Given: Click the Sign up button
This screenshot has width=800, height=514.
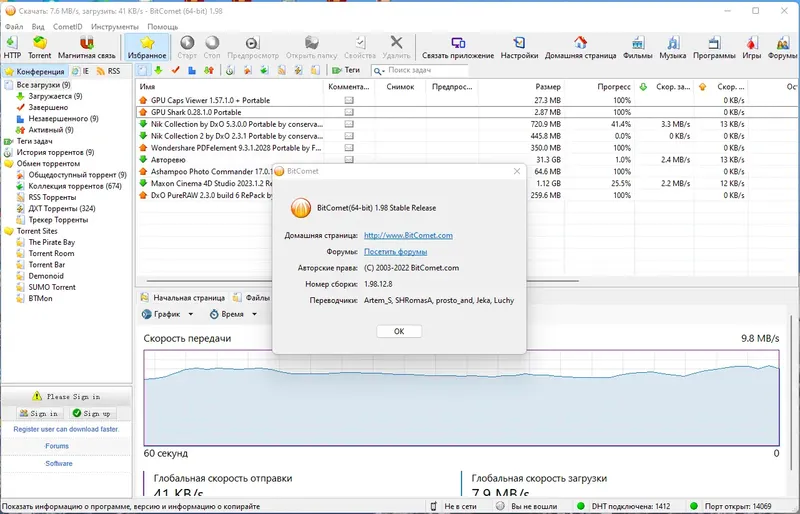Looking at the screenshot, I should point(91,413).
